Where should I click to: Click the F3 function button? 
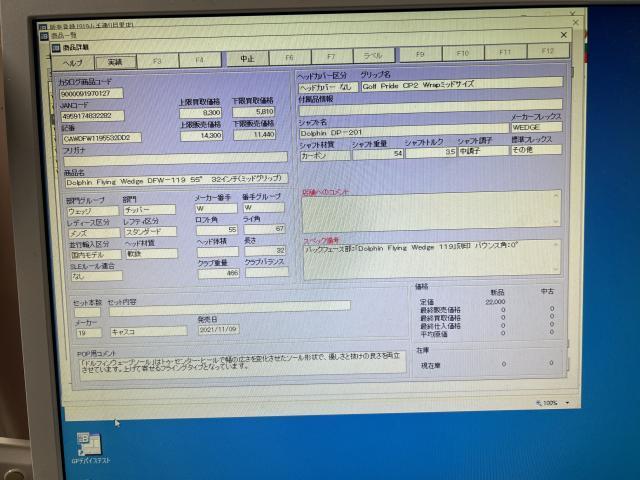(158, 61)
